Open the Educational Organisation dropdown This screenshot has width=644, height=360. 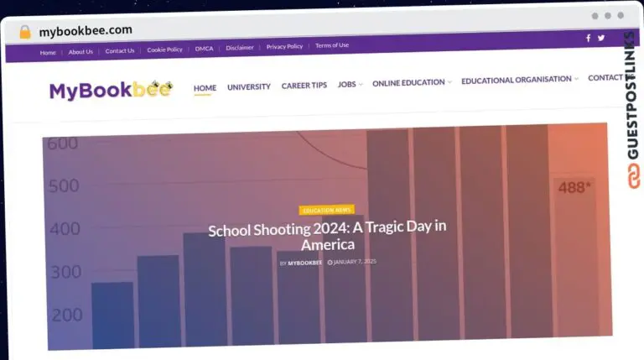[519, 80]
